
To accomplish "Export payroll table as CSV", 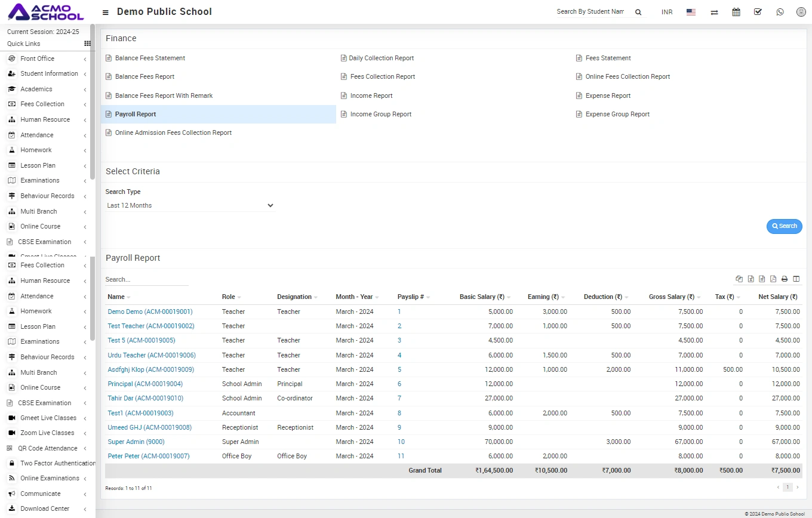I will (762, 279).
